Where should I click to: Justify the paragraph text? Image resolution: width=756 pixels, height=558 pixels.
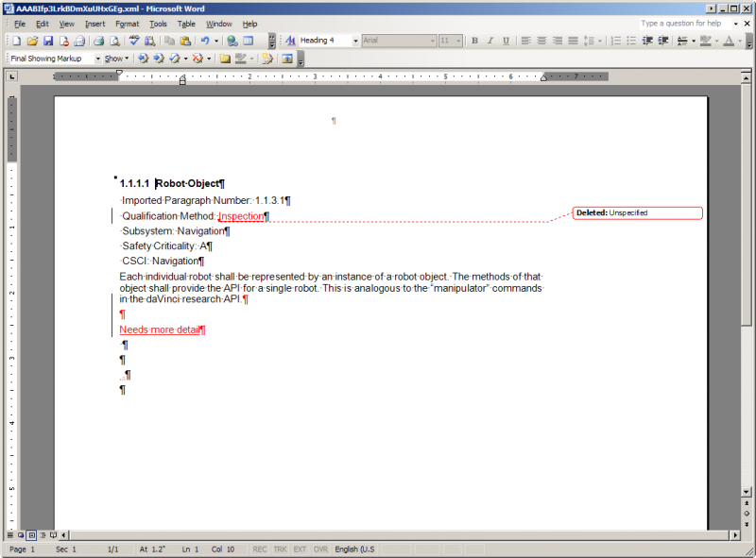[573, 41]
